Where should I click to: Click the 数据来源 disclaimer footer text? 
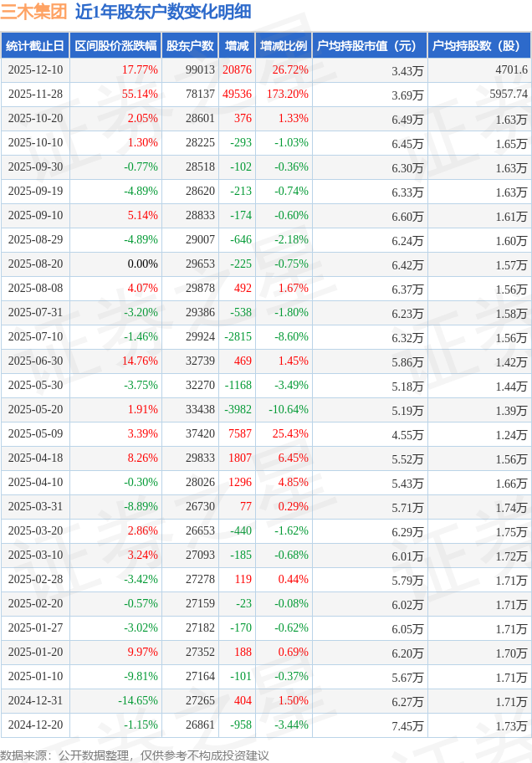(x=135, y=755)
